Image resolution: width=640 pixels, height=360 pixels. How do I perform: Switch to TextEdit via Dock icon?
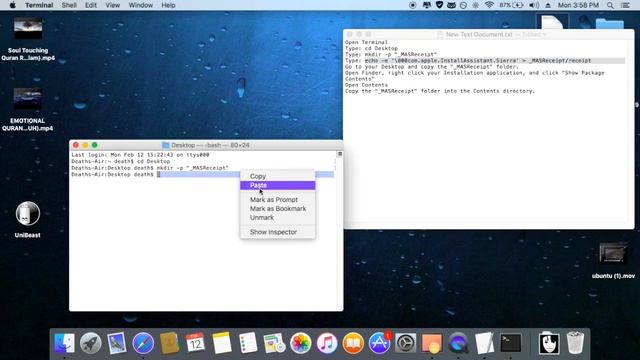pos(484,343)
